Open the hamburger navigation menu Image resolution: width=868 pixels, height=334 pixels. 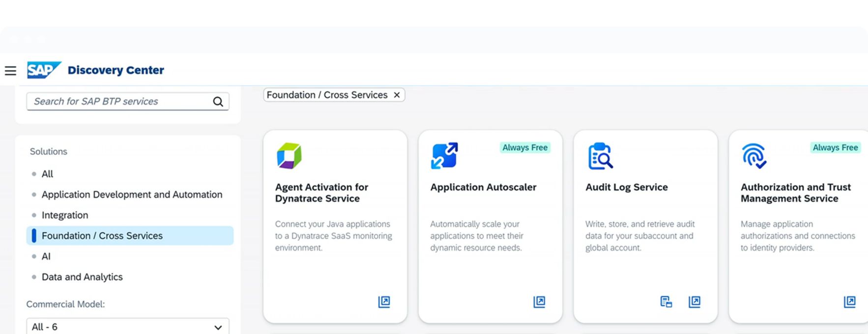click(10, 71)
